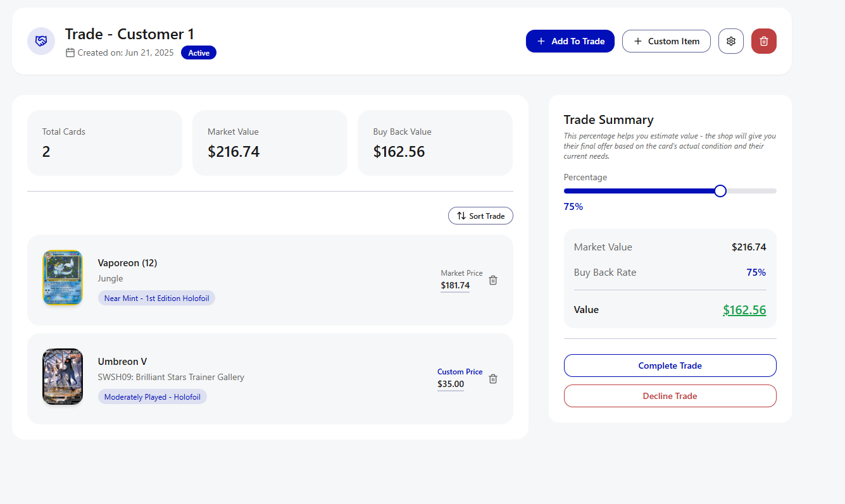Screen dimensions: 845x504
Task: Remove Vaporeon (12) with its trash icon
Action: click(x=493, y=280)
